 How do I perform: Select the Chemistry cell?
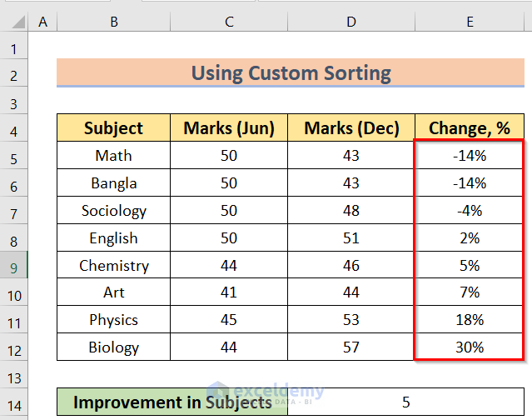coord(113,266)
